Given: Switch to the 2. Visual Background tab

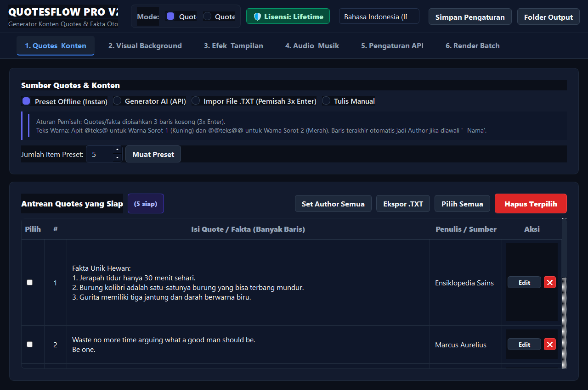Looking at the screenshot, I should coord(145,45).
